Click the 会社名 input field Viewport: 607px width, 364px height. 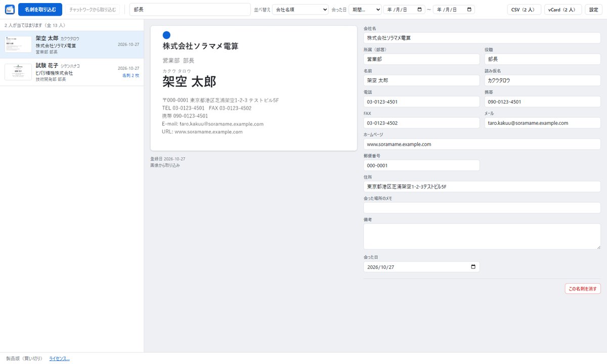click(x=482, y=38)
